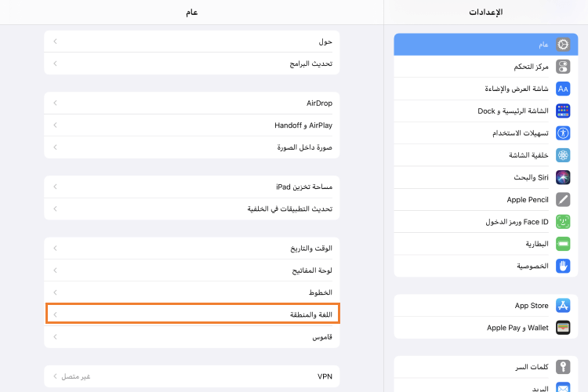Open the صورة داخل الصورة label
Image resolution: width=588 pixels, height=392 pixels.
click(x=305, y=147)
